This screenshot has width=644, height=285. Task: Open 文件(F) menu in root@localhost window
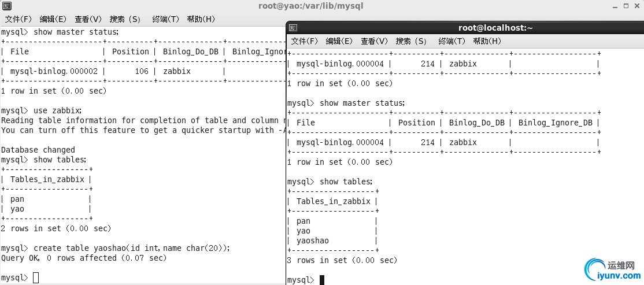(304, 41)
